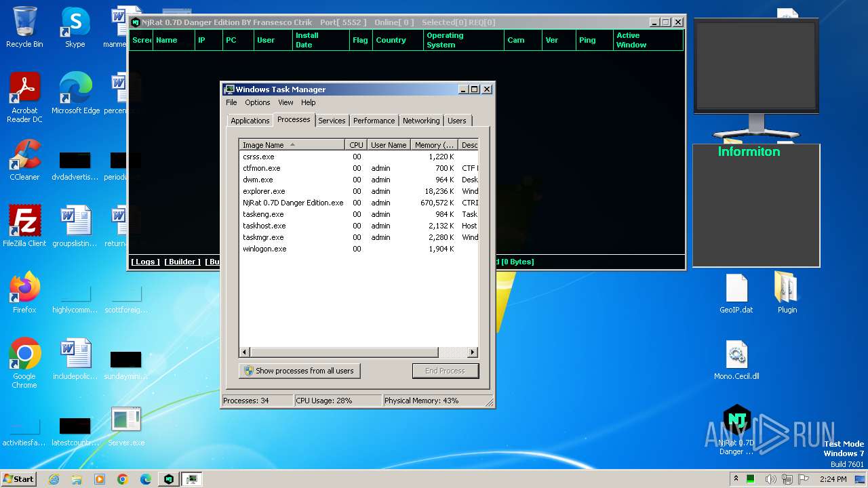The width and height of the screenshot is (868, 488).
Task: Select the groupslistin document icon
Action: [x=75, y=226]
